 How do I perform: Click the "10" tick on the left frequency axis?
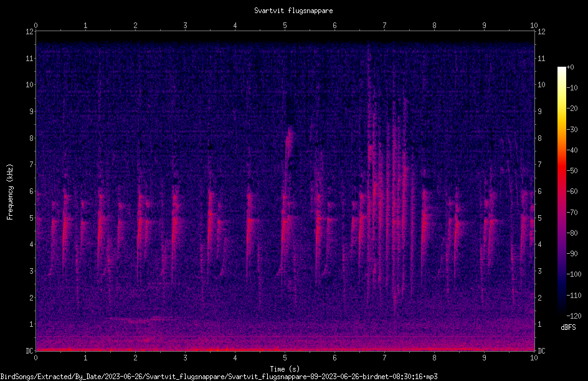(30, 85)
